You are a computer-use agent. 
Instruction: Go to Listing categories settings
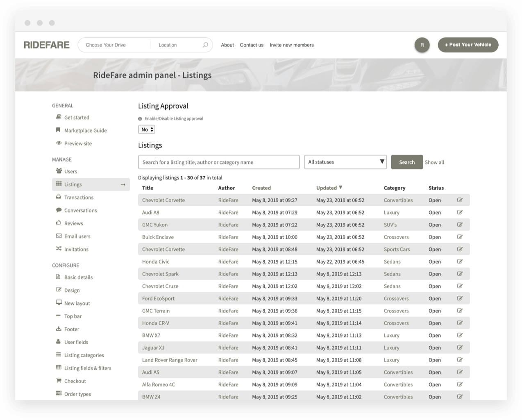(84, 355)
